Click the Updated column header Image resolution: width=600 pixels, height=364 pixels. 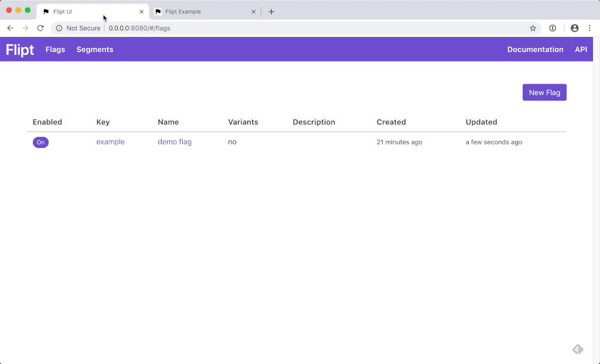coord(482,122)
